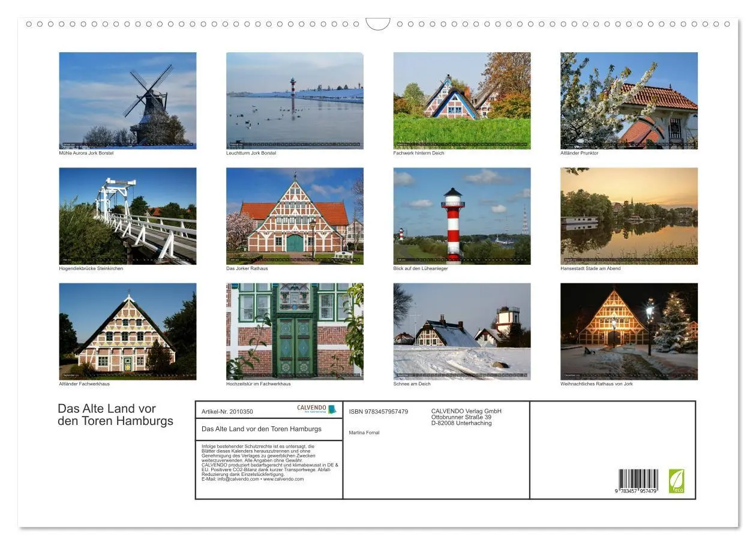Select the Fachwerk hinterm Deich photo
The image size is (756, 545).
(462, 100)
